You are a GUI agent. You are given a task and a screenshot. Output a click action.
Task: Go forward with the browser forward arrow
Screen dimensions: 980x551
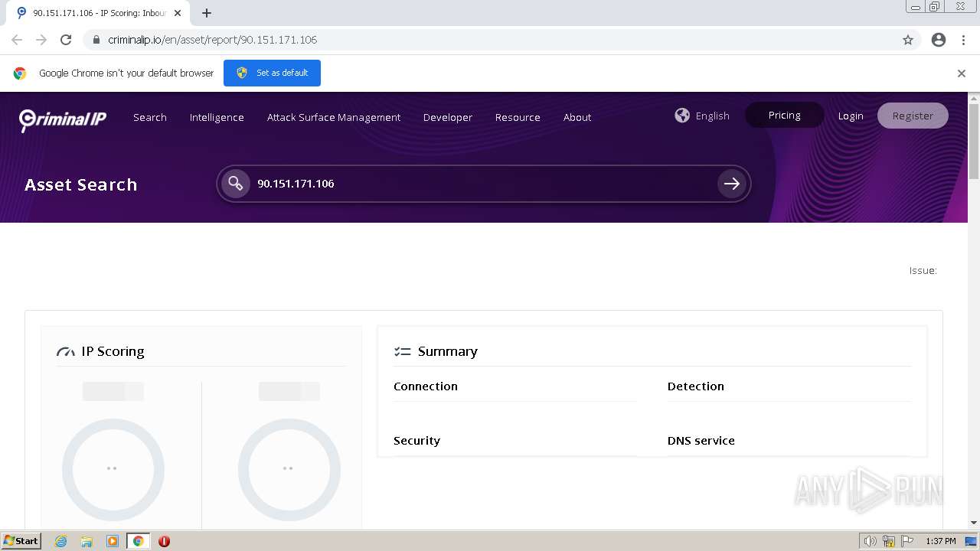(x=41, y=40)
